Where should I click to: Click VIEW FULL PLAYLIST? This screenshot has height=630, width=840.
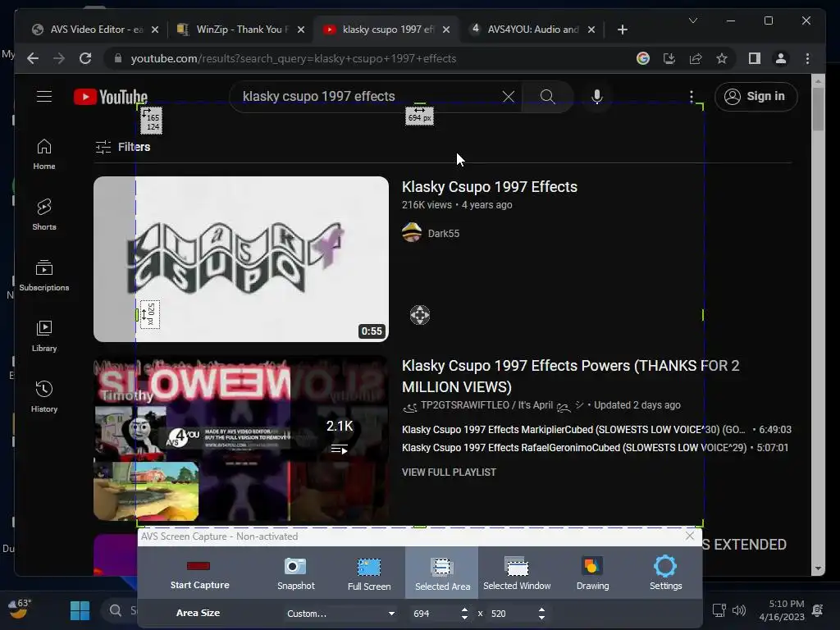[449, 472]
